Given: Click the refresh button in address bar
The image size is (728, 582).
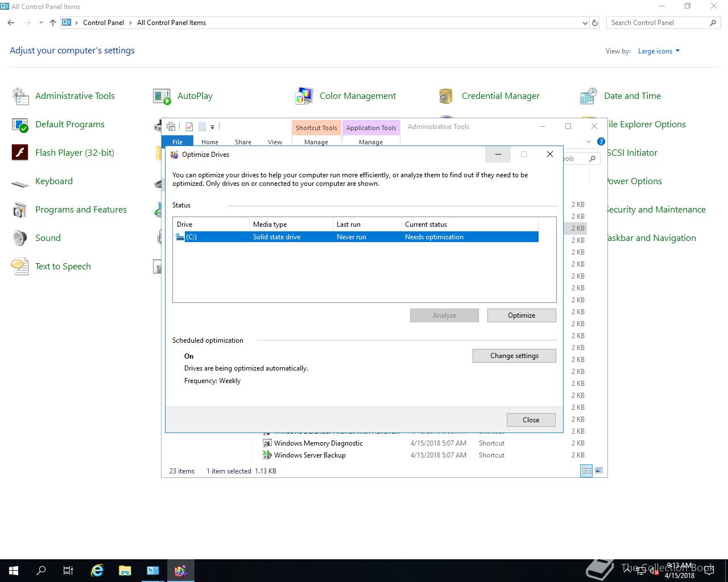Looking at the screenshot, I should [595, 23].
